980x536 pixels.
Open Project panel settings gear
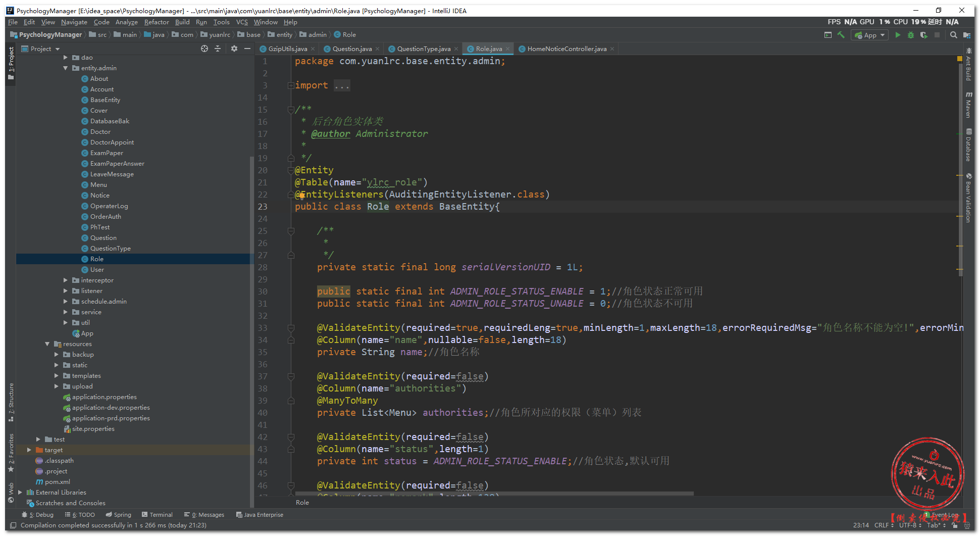click(234, 48)
